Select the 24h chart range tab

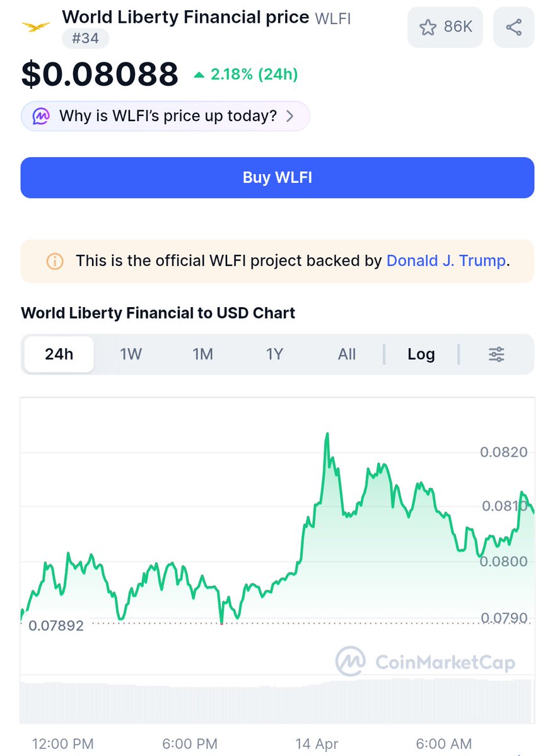pos(59,354)
